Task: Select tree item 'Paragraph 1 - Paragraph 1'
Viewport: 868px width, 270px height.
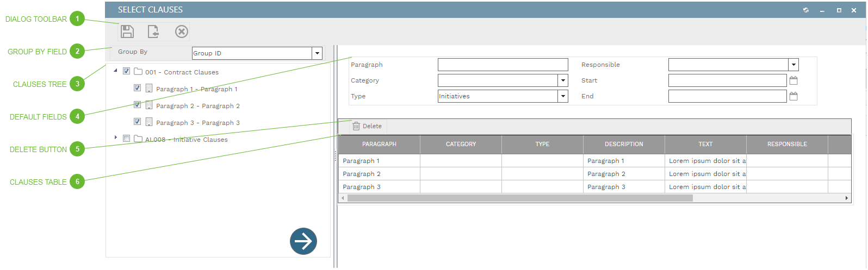Action: tap(197, 89)
